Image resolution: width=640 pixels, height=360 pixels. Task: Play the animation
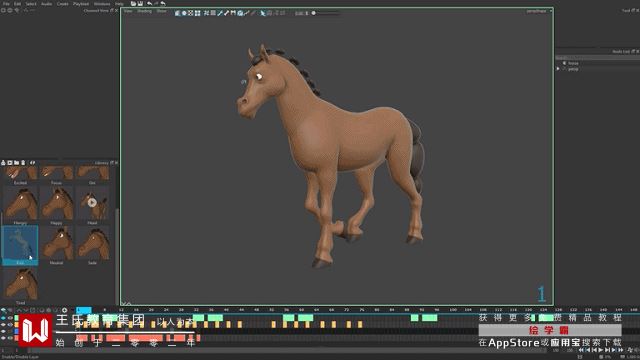601,350
